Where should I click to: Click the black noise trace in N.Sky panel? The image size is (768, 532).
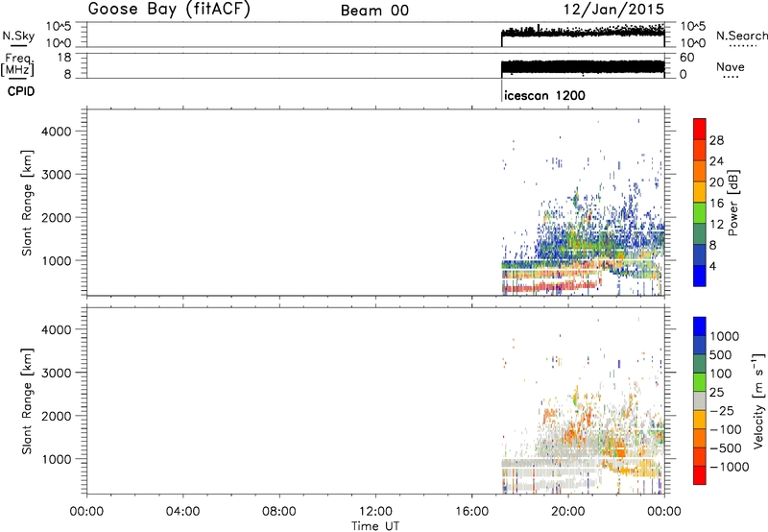pos(583,33)
